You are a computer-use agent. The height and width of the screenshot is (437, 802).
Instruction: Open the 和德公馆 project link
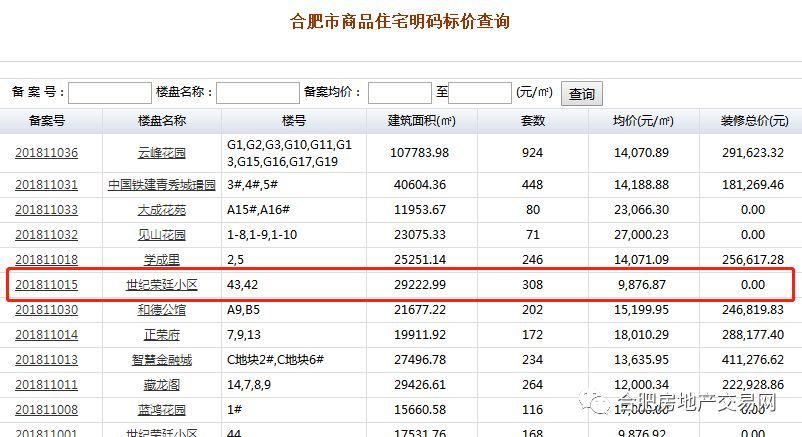(162, 310)
